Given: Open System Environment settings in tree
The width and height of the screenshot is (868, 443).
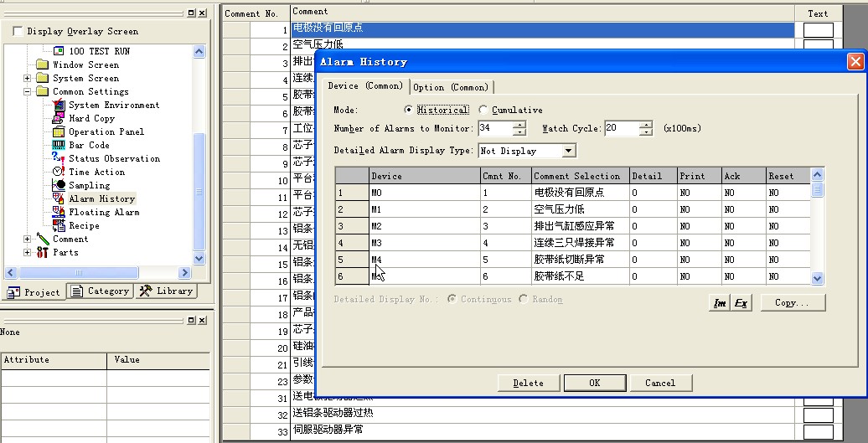Looking at the screenshot, I should [113, 105].
